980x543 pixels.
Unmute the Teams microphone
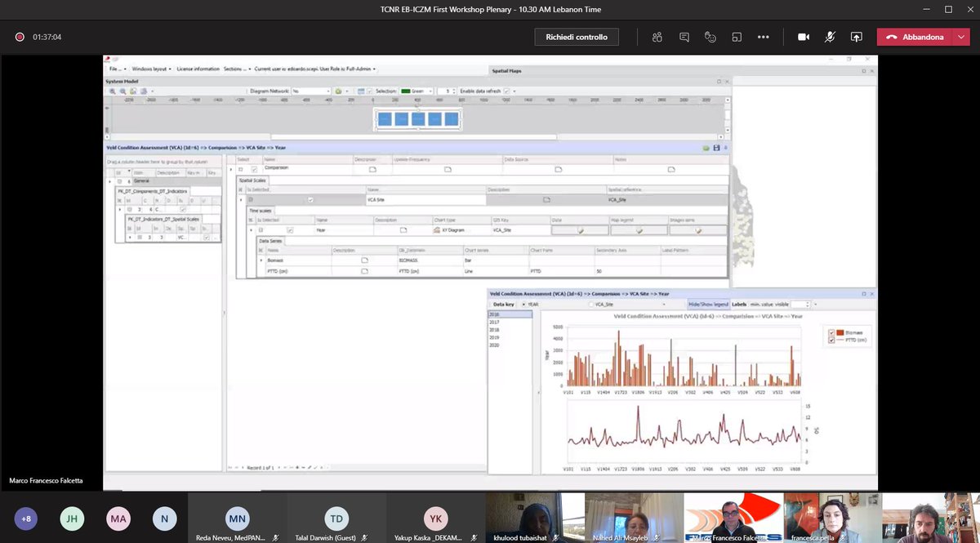[x=830, y=37]
